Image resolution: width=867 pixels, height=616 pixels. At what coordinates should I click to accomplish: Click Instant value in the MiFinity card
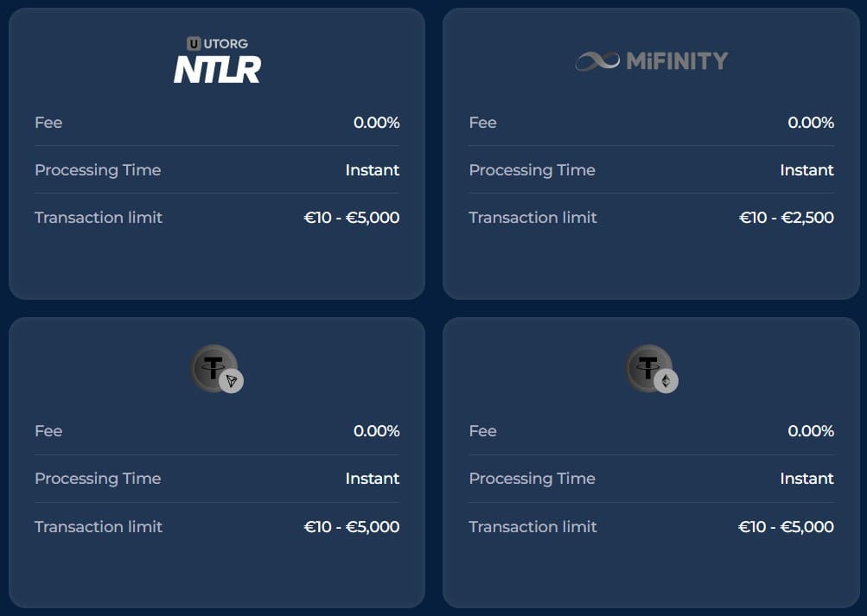click(x=806, y=170)
